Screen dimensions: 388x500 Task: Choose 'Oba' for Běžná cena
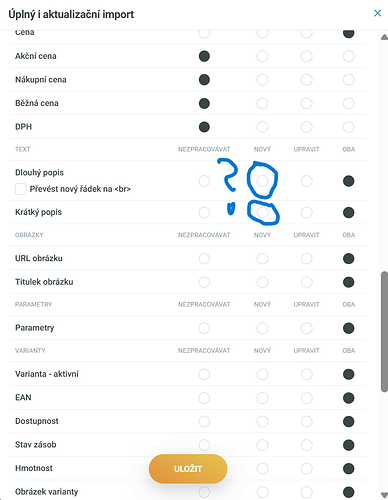[x=348, y=103]
